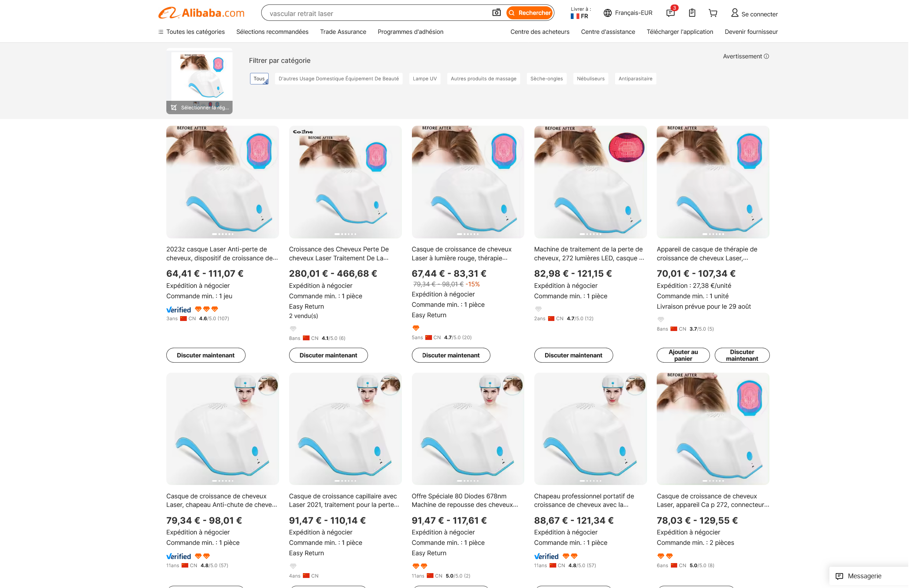Click the camera icon for image search
This screenshot has width=909, height=588.
[x=496, y=13]
